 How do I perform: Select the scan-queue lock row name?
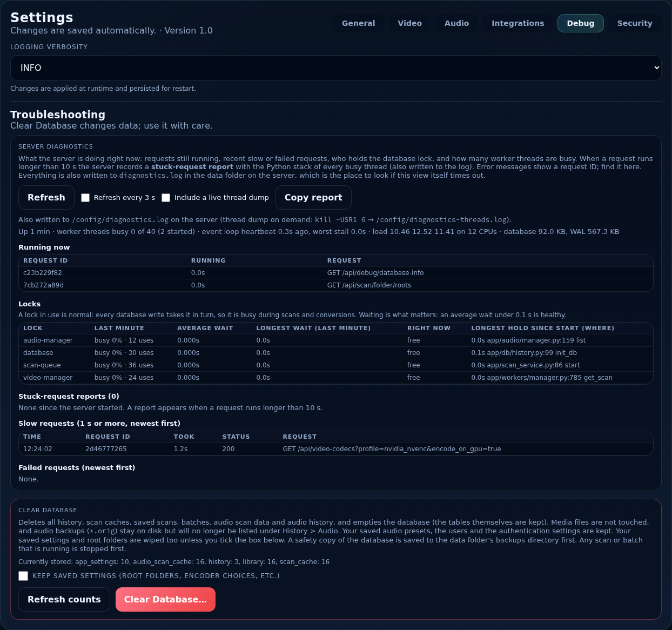(42, 365)
